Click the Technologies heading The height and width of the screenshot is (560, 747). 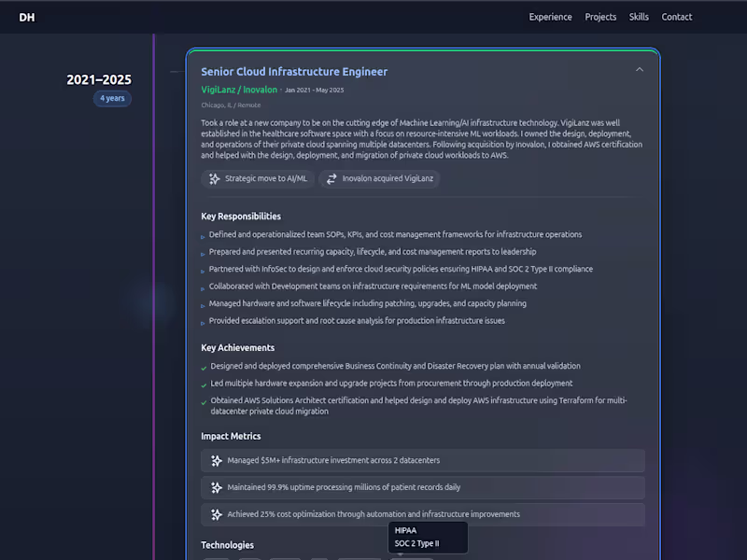click(227, 545)
